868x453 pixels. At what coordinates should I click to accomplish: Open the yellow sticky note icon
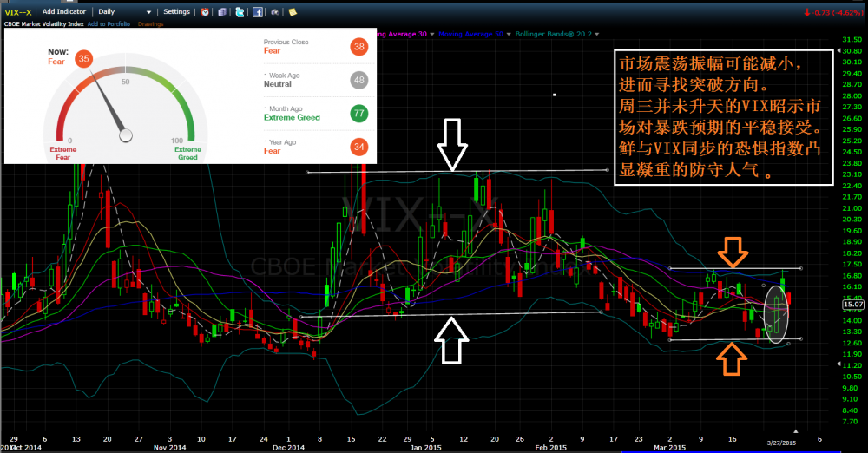[x=293, y=12]
